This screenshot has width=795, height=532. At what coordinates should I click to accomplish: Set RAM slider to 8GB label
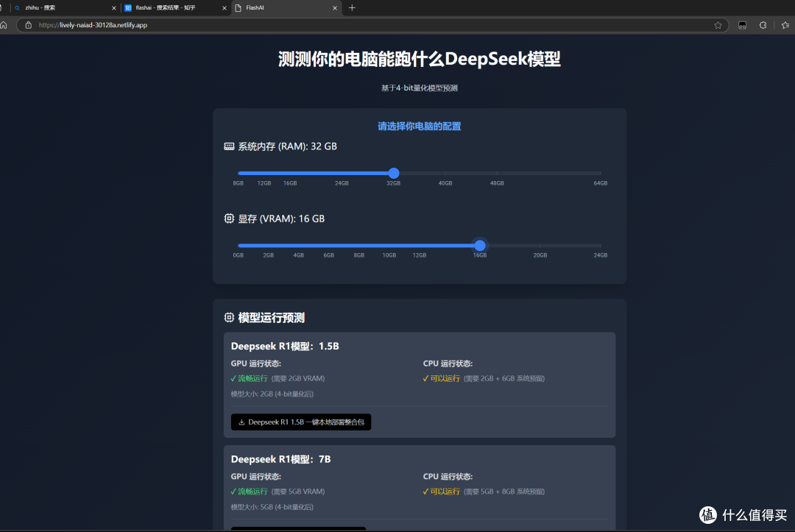(x=239, y=183)
